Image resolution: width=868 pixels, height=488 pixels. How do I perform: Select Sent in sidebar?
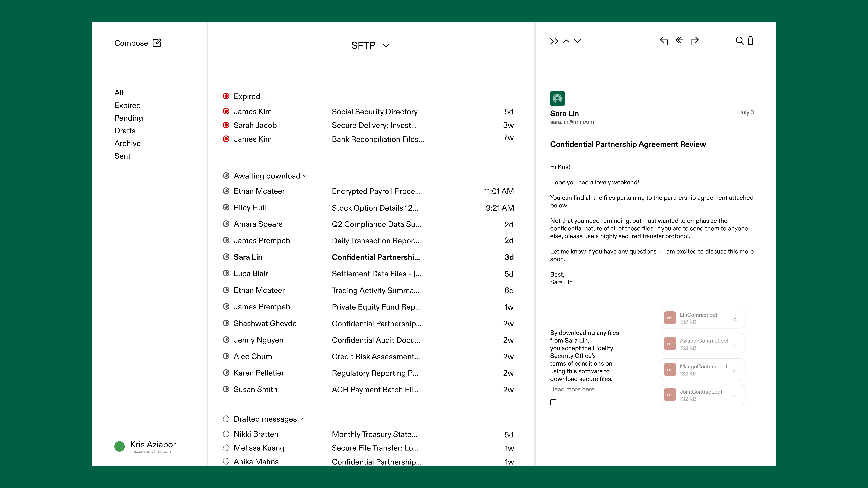tap(122, 156)
